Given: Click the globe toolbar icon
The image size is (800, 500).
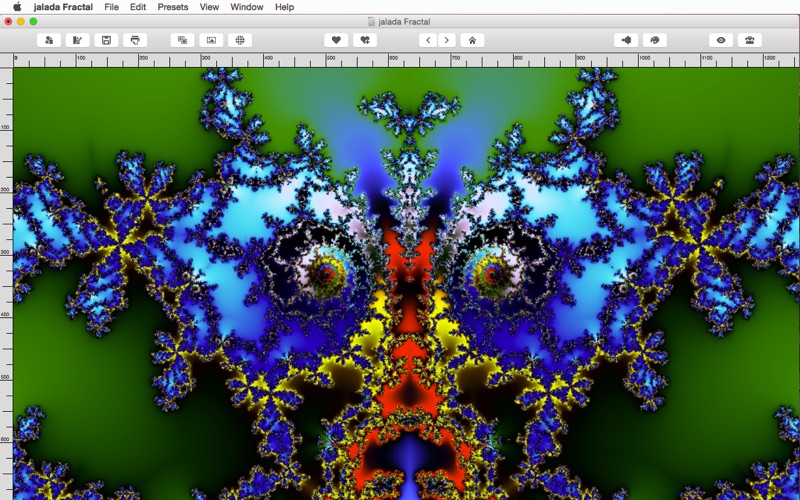Looking at the screenshot, I should pos(240,40).
